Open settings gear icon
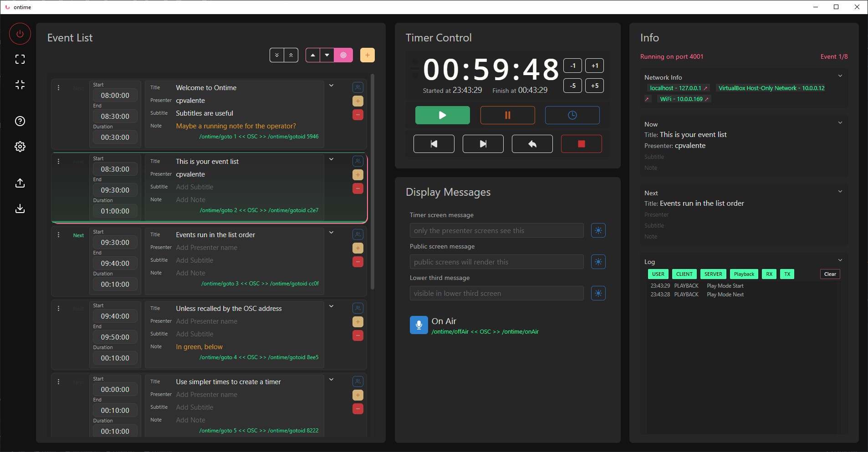The image size is (868, 452). pos(20,147)
